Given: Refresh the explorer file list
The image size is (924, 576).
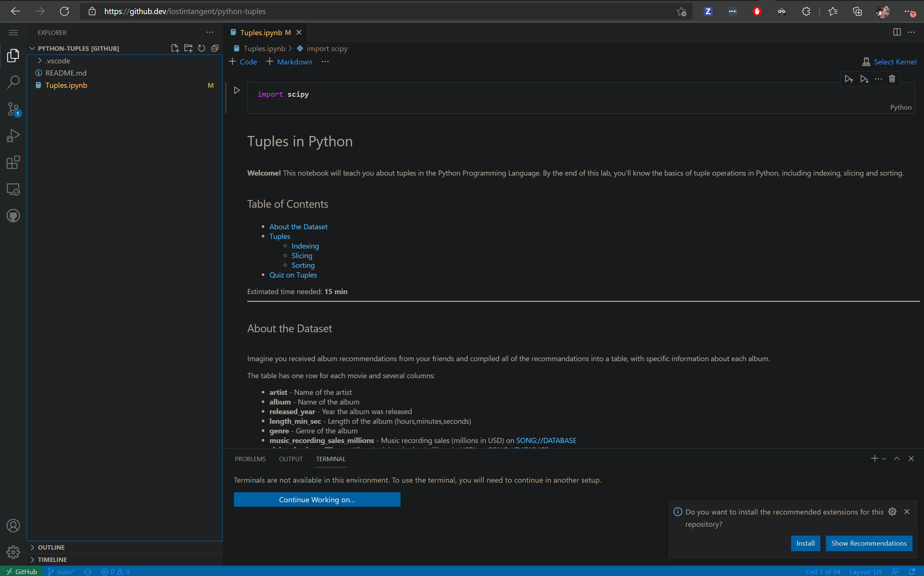Looking at the screenshot, I should pyautogui.click(x=202, y=48).
